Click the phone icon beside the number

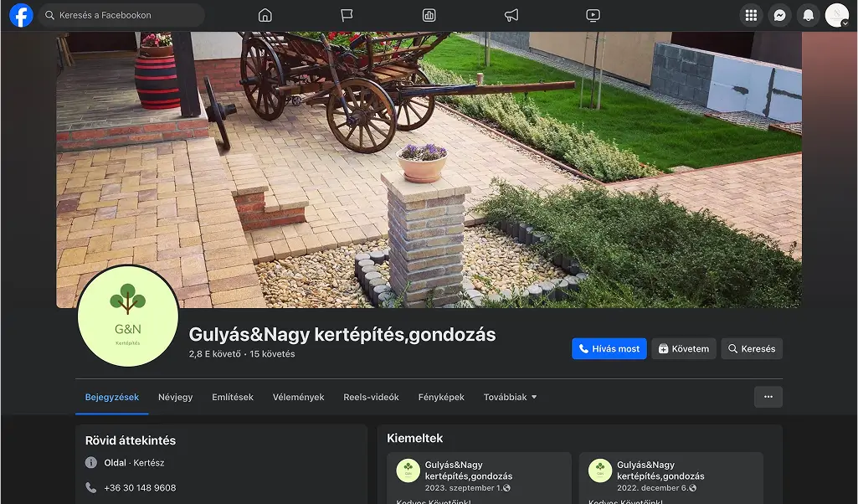pos(91,487)
